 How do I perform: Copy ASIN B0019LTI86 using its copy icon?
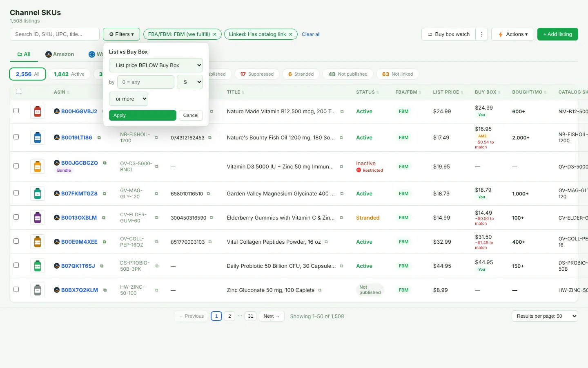coord(99,138)
